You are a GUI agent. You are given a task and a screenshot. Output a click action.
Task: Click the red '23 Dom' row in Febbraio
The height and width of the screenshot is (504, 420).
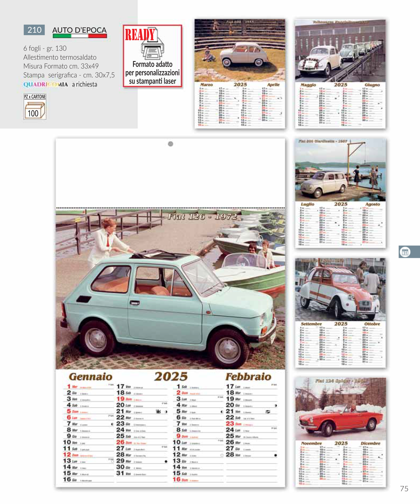tap(252, 424)
